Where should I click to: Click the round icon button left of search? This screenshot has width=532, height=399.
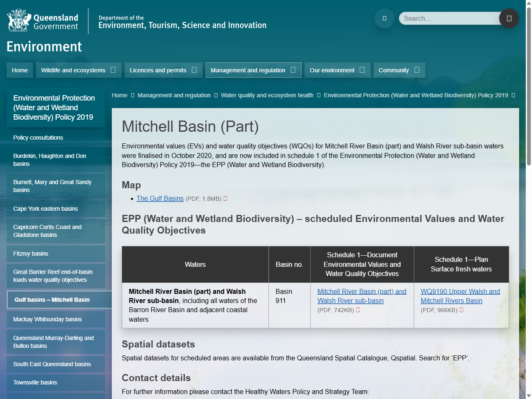(384, 18)
